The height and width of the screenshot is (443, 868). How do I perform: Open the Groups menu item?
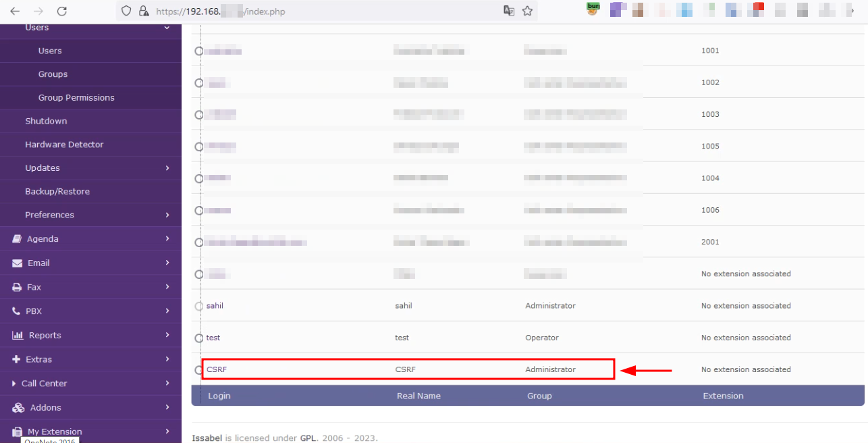[x=53, y=74]
